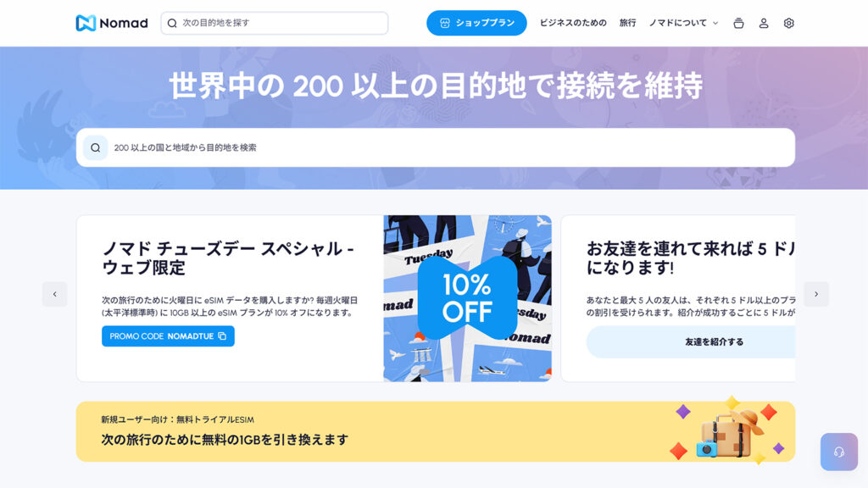Focus the 次の目的地を探す header search field
The image size is (868, 488).
tap(275, 23)
